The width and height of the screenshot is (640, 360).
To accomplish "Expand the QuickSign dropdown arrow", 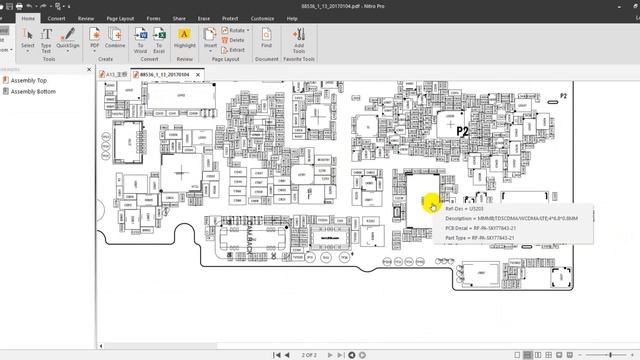I will (68, 51).
